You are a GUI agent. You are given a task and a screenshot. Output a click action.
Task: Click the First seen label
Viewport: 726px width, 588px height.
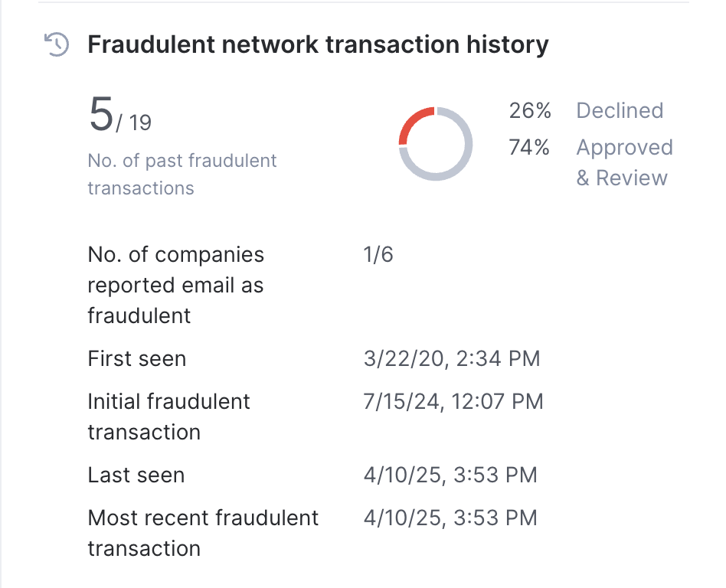point(137,359)
